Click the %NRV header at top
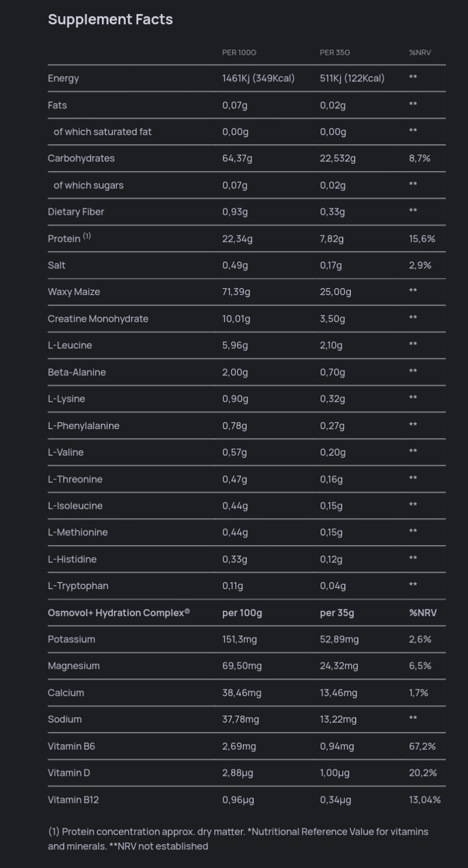 tap(420, 53)
